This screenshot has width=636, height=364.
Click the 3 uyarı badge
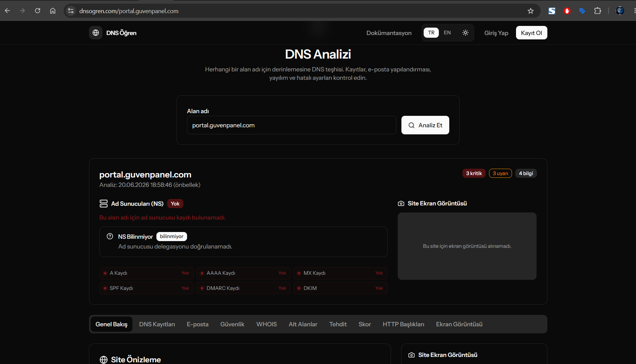pos(500,173)
